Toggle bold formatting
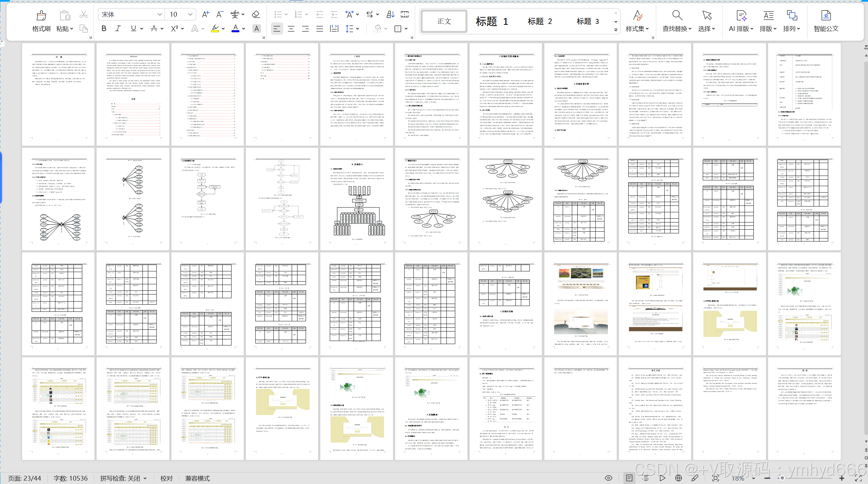868x484 pixels. click(104, 29)
